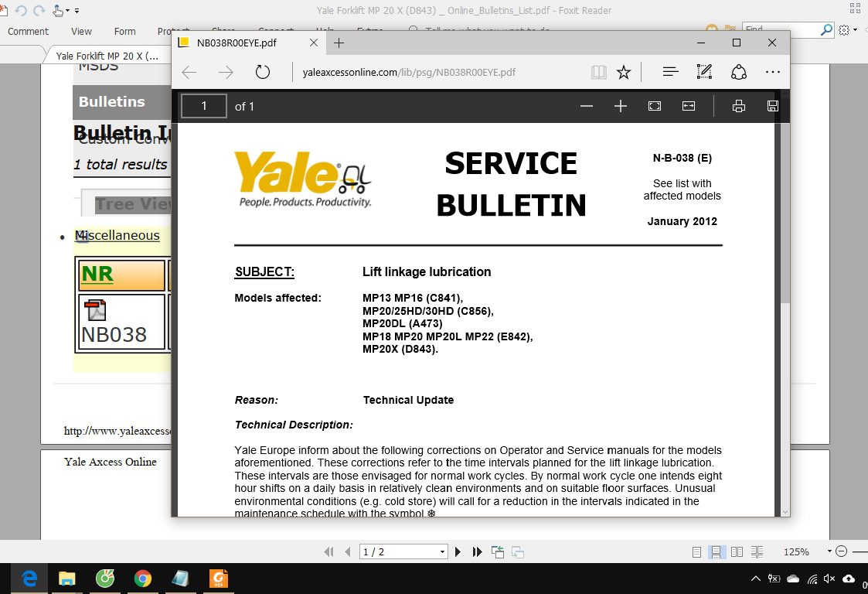Zoom out the PDF with minus icon

pos(587,107)
